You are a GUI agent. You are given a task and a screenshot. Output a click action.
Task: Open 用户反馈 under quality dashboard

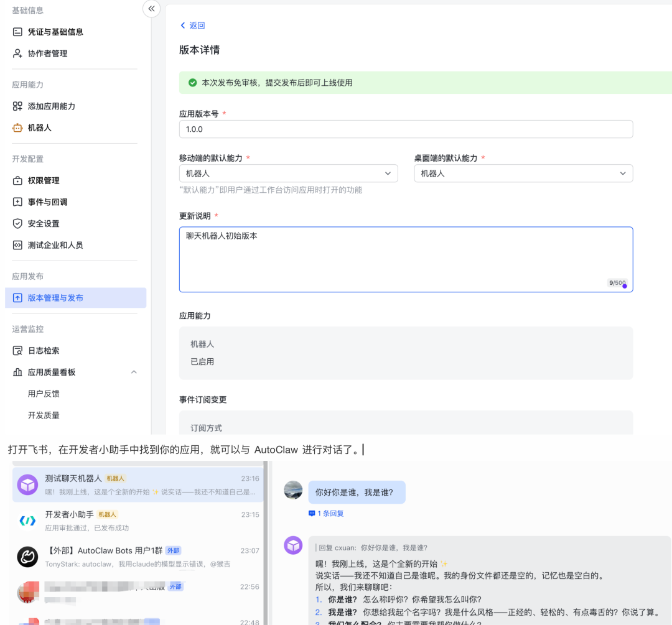pyautogui.click(x=44, y=394)
